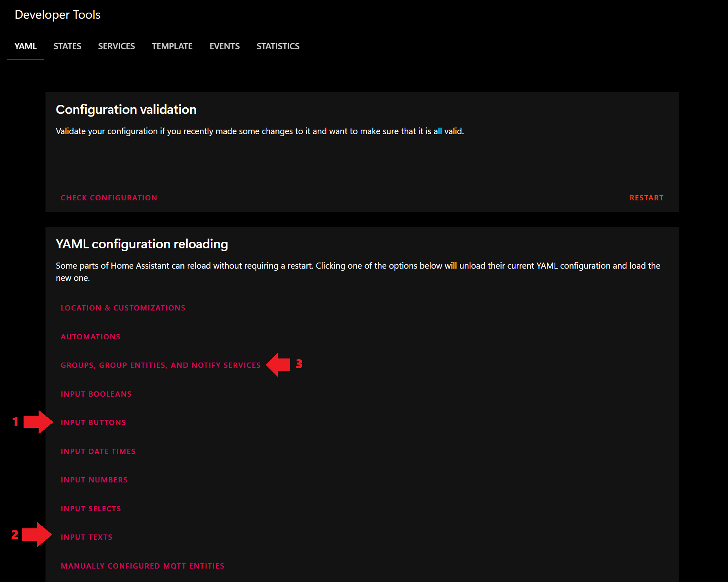Reload INPUT DATE TIMES
Viewport: 728px width, 582px height.
98,452
